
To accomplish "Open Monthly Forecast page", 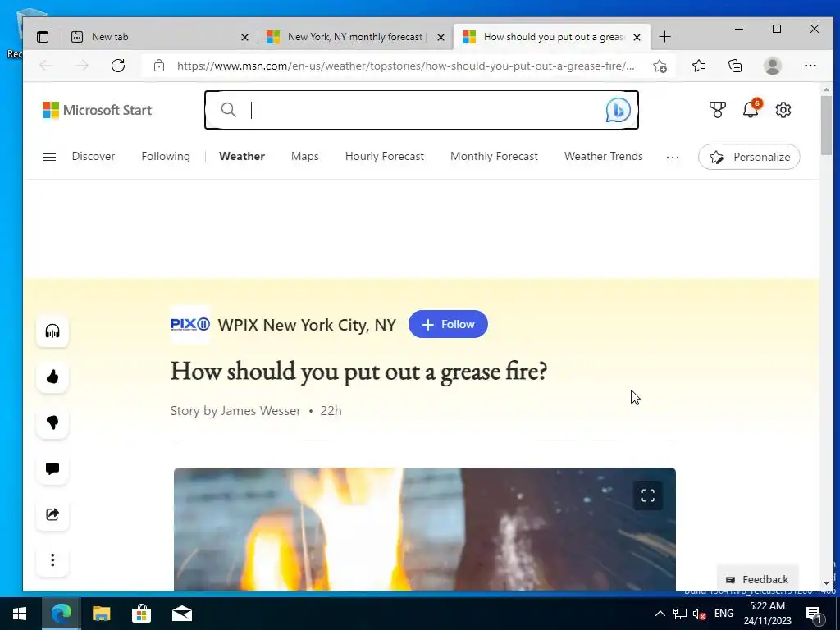I will point(494,157).
